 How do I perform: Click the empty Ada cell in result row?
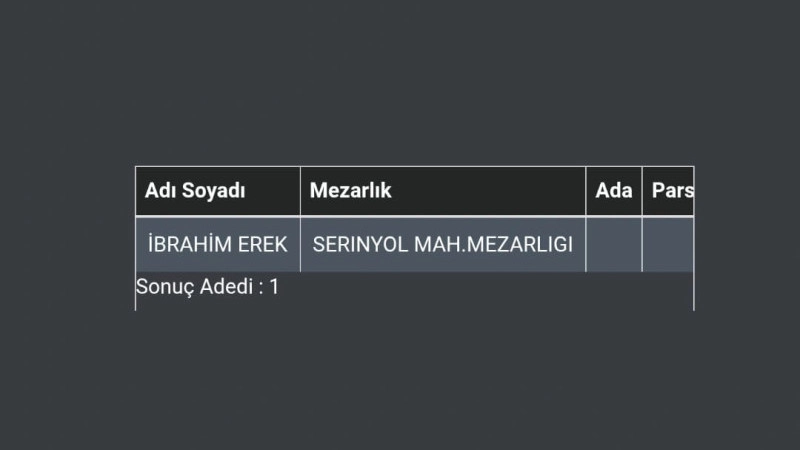pyautogui.click(x=614, y=245)
